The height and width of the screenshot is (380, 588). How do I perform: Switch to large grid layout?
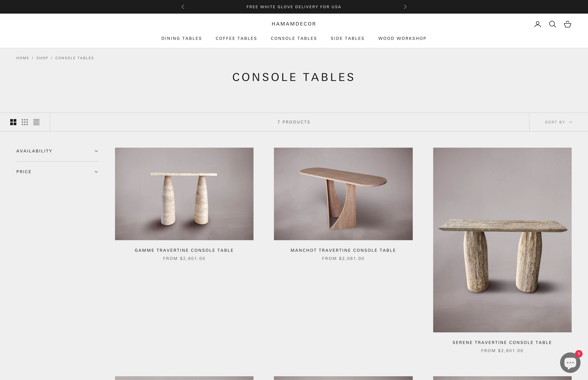(x=13, y=122)
